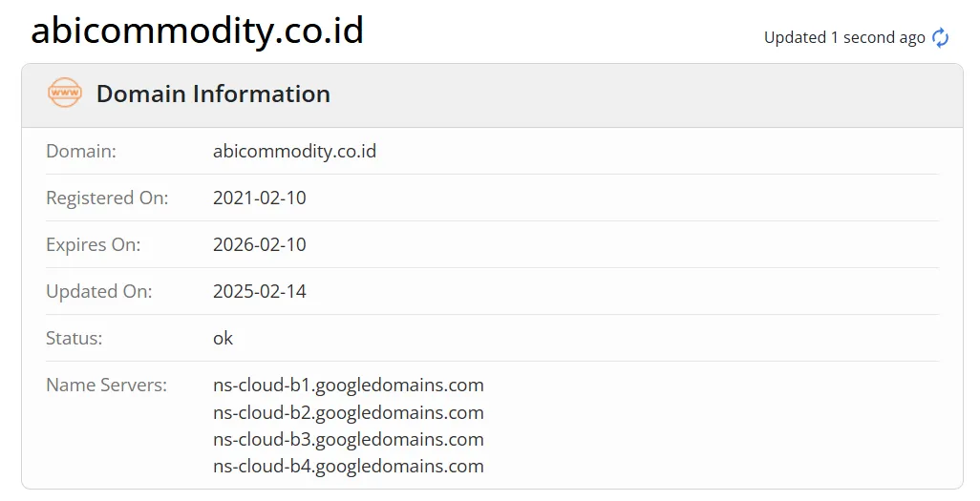Click the abicommodity.co.id domain value
The width and height of the screenshot is (980, 501).
click(294, 151)
